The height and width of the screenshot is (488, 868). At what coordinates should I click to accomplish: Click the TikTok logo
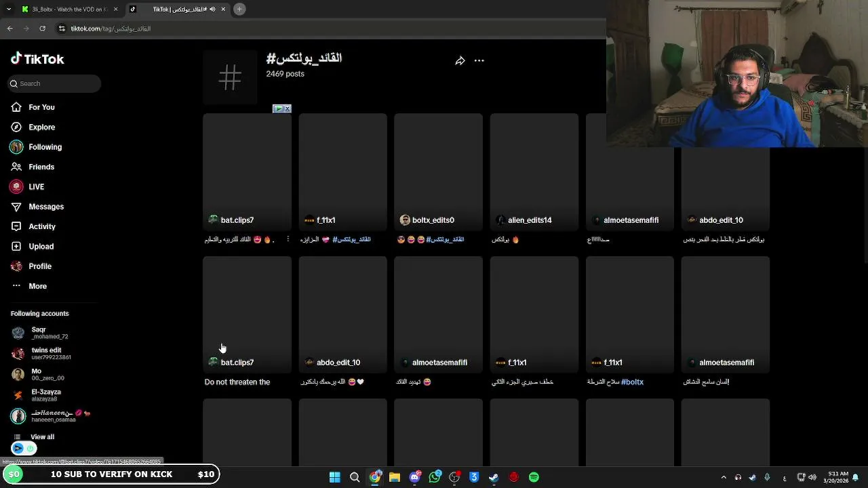click(37, 59)
